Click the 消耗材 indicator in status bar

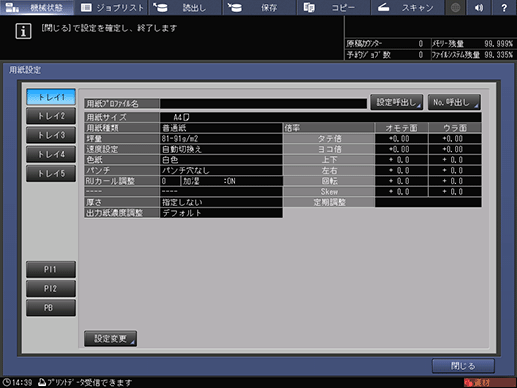coord(489,382)
